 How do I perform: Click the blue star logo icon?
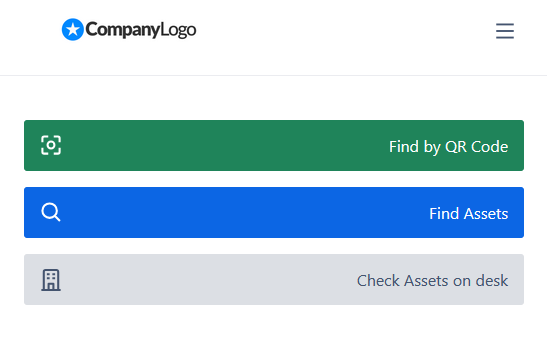click(x=73, y=30)
